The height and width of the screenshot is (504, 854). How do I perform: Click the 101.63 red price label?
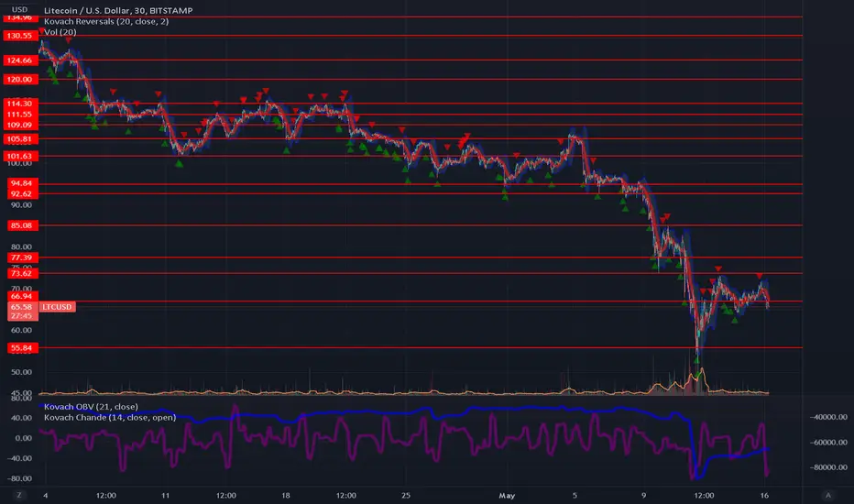[x=20, y=156]
